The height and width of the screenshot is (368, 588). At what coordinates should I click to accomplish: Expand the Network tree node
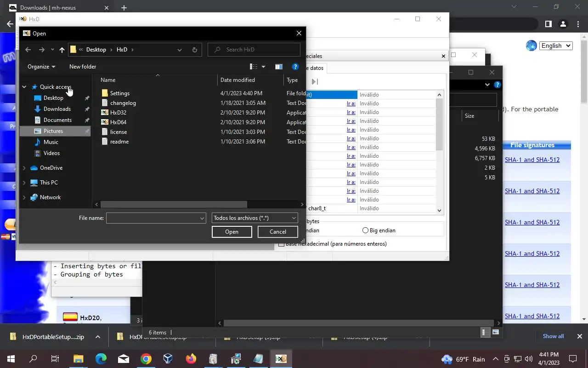click(24, 197)
